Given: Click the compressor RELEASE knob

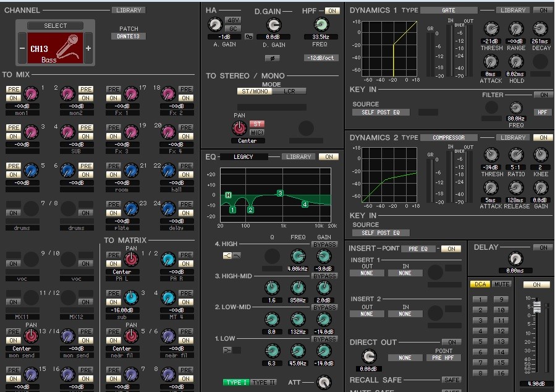Looking at the screenshot, I should coord(516,188).
